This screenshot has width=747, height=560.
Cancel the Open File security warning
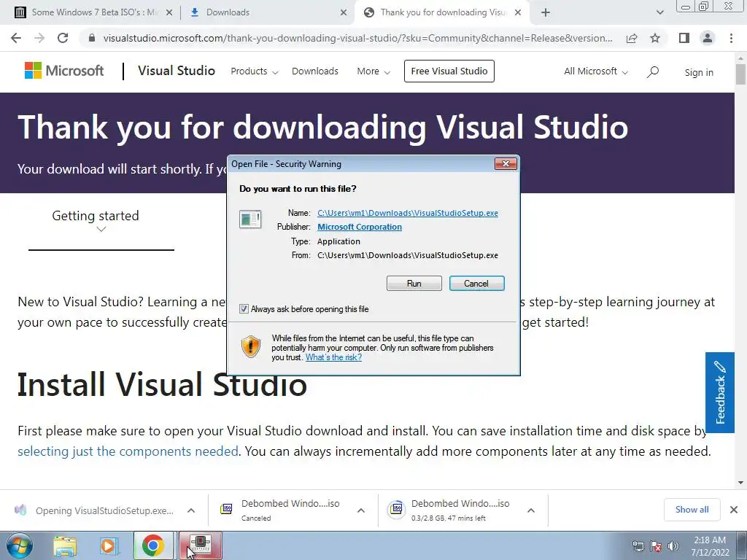pyautogui.click(x=476, y=284)
